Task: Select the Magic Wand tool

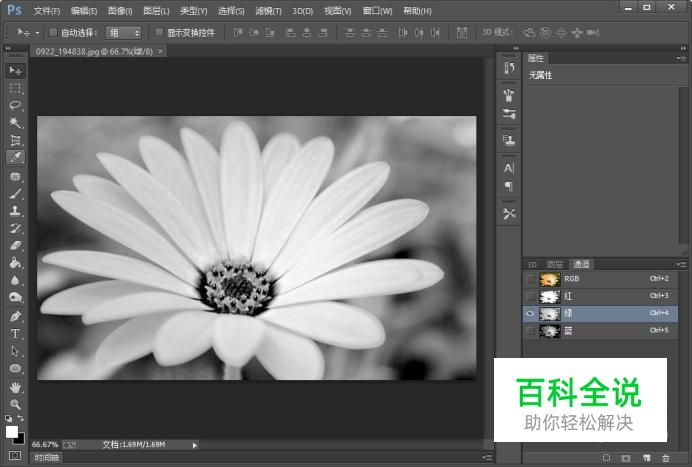Action: (x=15, y=123)
